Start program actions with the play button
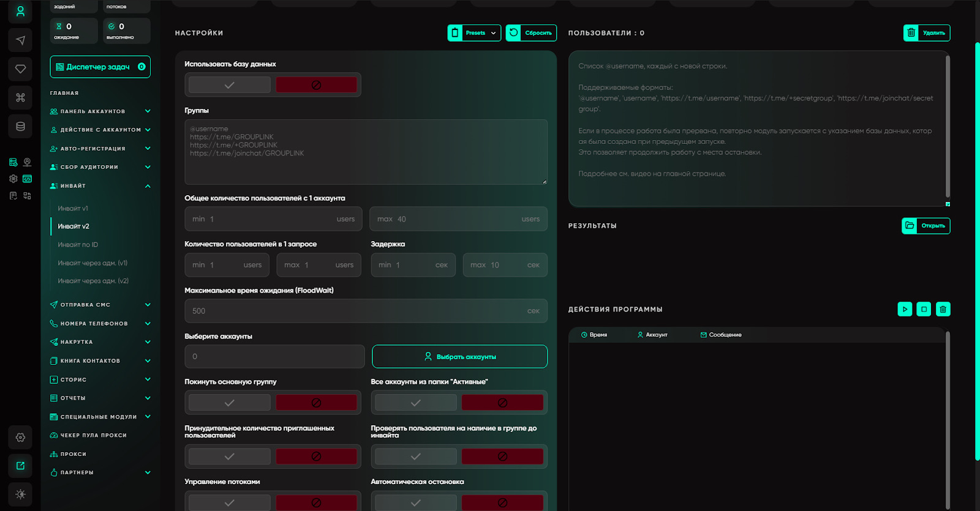 [x=905, y=309]
